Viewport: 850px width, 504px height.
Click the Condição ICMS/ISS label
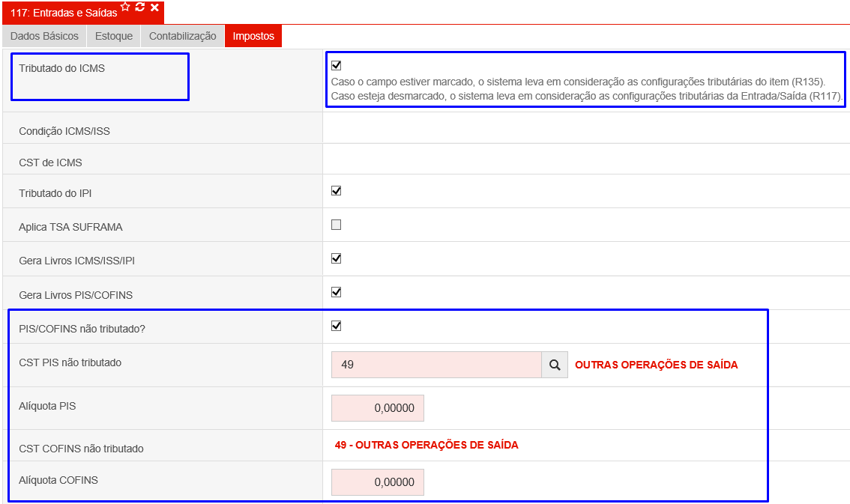coord(64,131)
